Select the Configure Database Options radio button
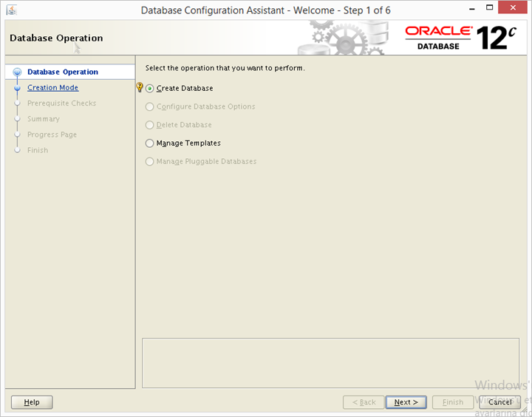 149,107
